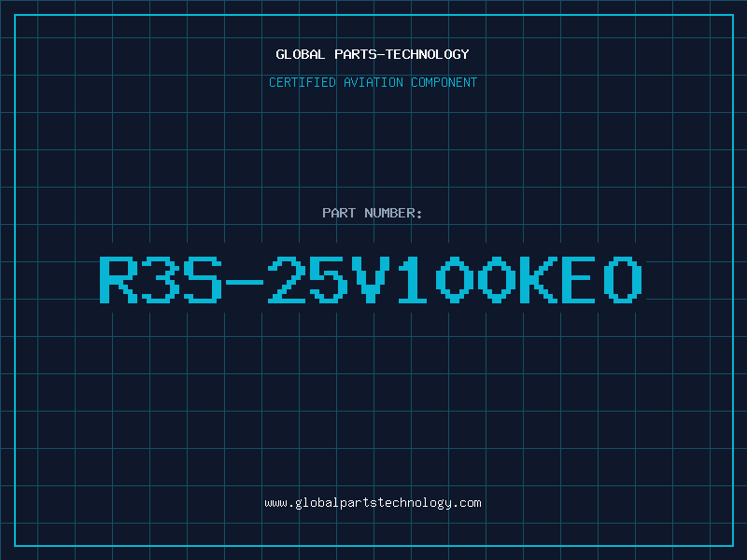Click the dash in the part number
This screenshot has width=747, height=560.
point(245,282)
